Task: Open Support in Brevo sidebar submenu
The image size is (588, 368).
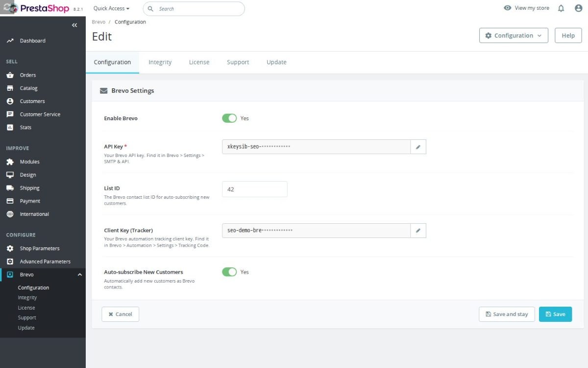Action: tap(27, 317)
